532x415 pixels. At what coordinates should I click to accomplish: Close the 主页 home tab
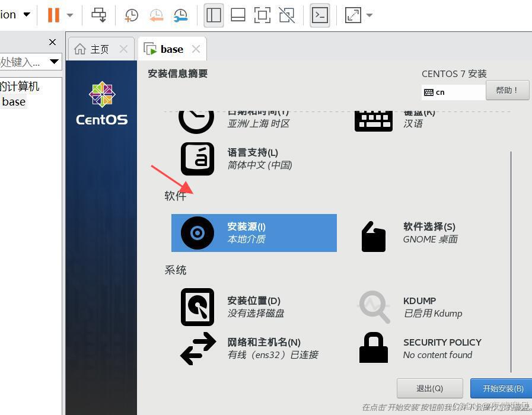pos(123,49)
